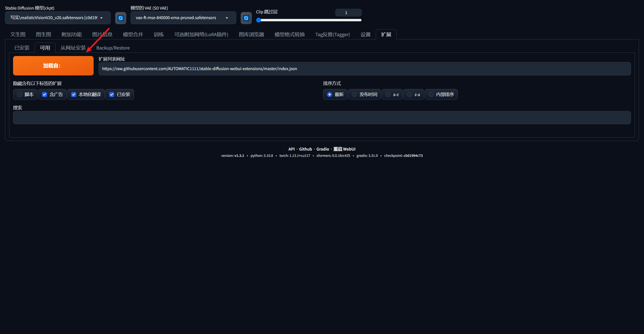Click the 搜索 extension search field
This screenshot has height=334, width=644.
pyautogui.click(x=322, y=118)
